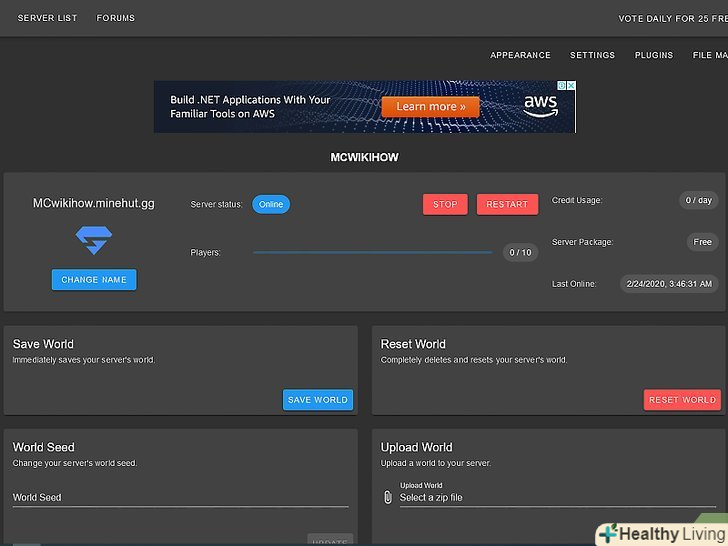Click the players count progress bar
The image size is (728, 546).
[372, 253]
